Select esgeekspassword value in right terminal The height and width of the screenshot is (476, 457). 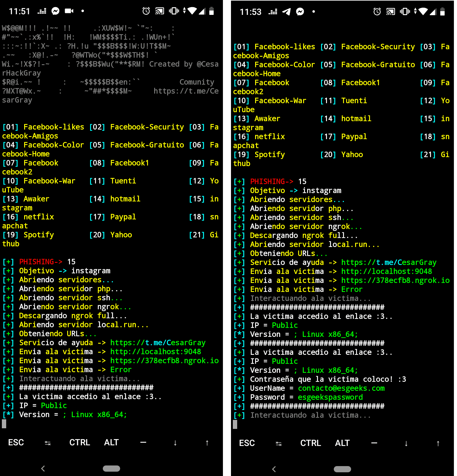[x=330, y=397]
